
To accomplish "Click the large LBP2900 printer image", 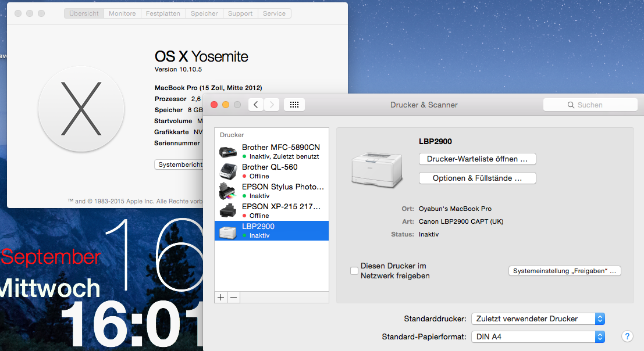I will tap(376, 169).
